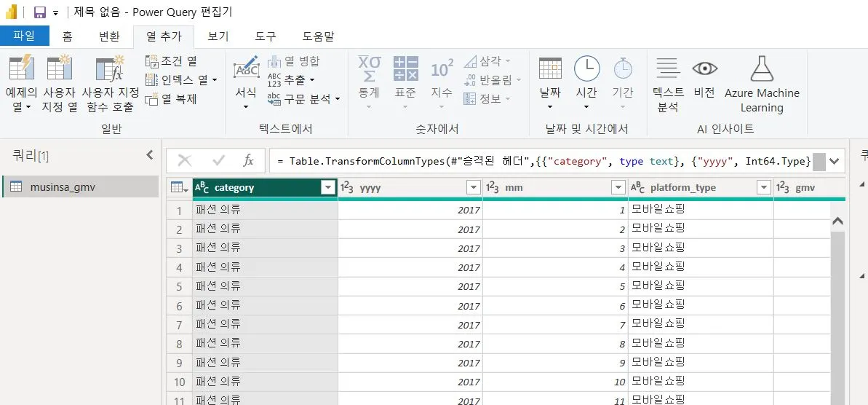This screenshot has width=868, height=405.
Task: Click the 비전 eye icon
Action: tap(704, 68)
